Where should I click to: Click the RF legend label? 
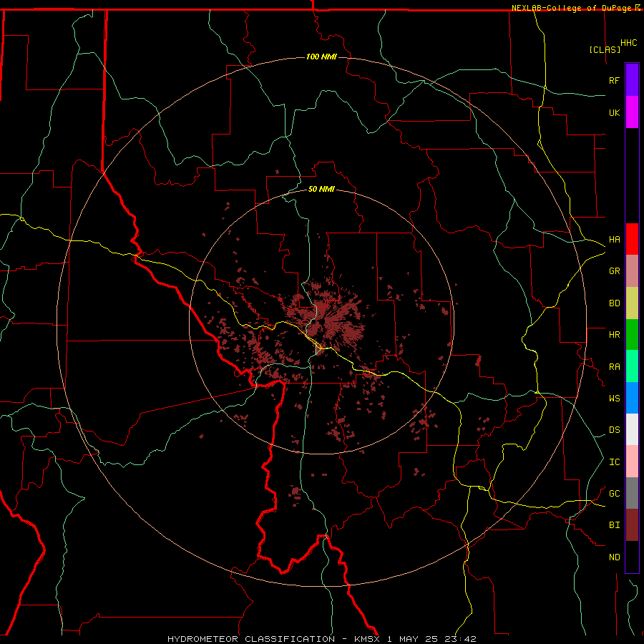point(614,80)
